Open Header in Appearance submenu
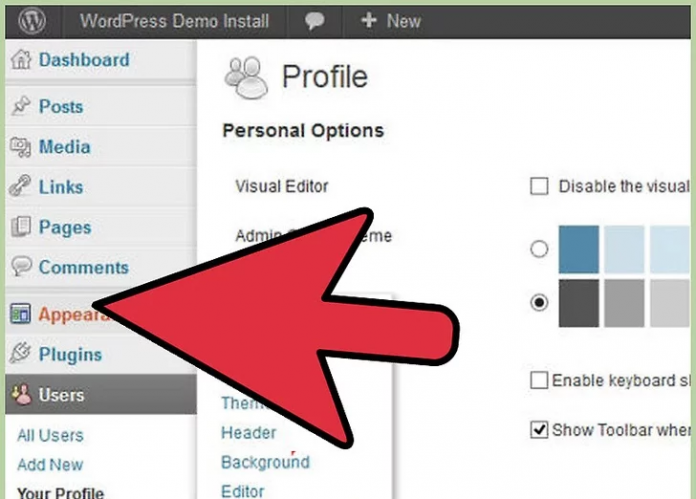This screenshot has height=499, width=696. (x=248, y=433)
